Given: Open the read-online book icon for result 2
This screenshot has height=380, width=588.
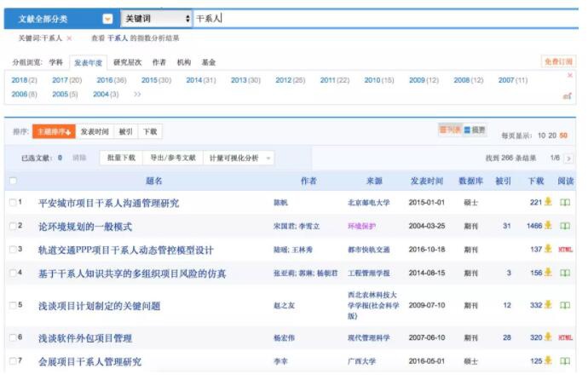Looking at the screenshot, I should coord(564,226).
